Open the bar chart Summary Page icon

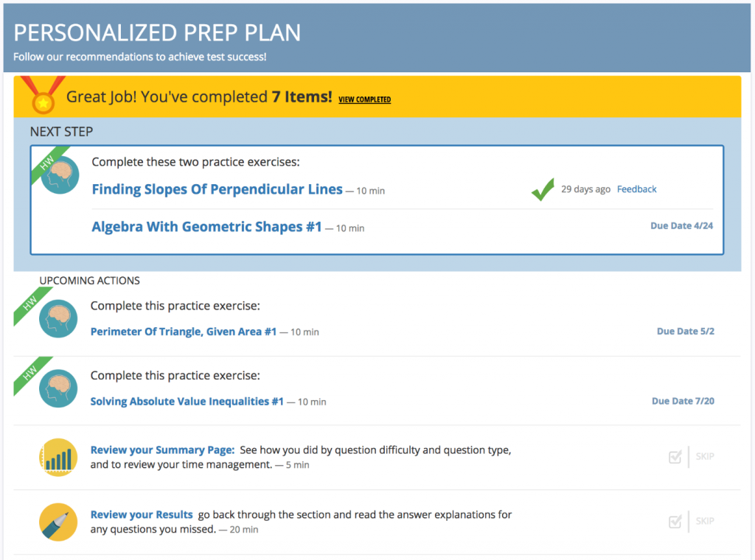58,457
